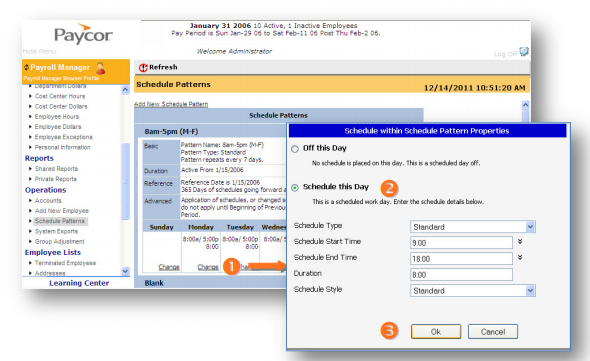Open the Learning Center link
This screenshot has width=590, height=361.
coord(79,283)
